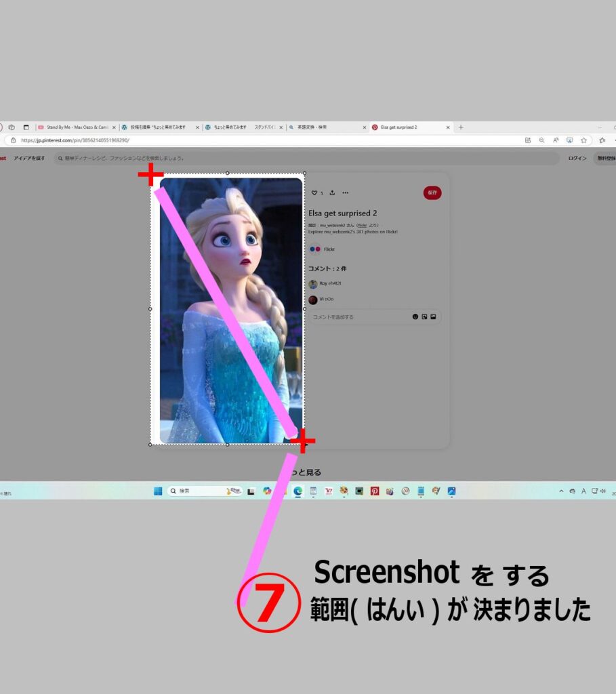
Task: Focus the コメントを追加する comment field
Action: pos(374,317)
